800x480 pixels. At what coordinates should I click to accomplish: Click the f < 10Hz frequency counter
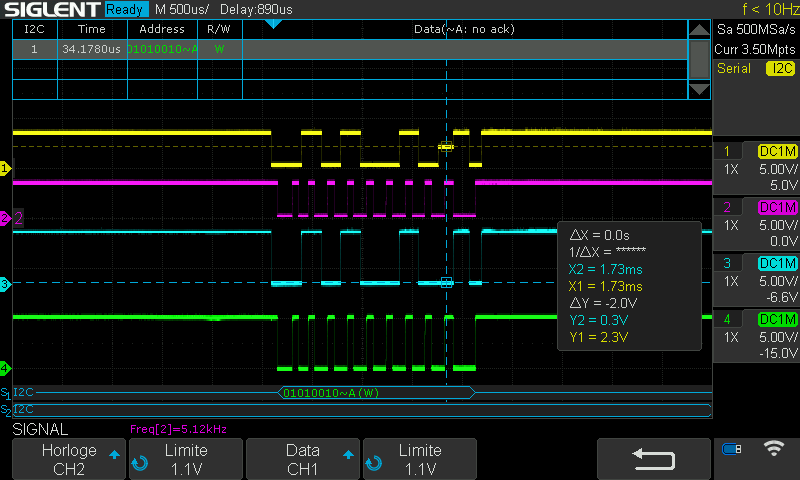770,9
